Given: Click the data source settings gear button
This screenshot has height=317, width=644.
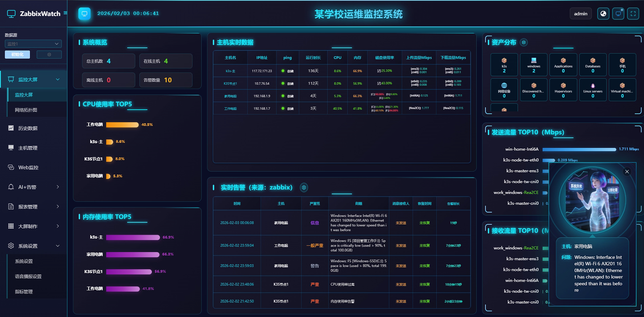Looking at the screenshot, I should pos(49,55).
